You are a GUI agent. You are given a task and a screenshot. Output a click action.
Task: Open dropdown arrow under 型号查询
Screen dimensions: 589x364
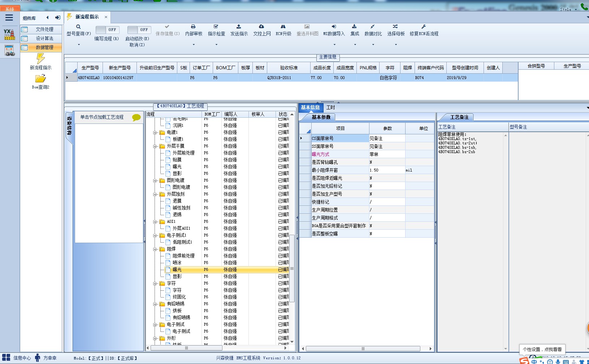79,45
